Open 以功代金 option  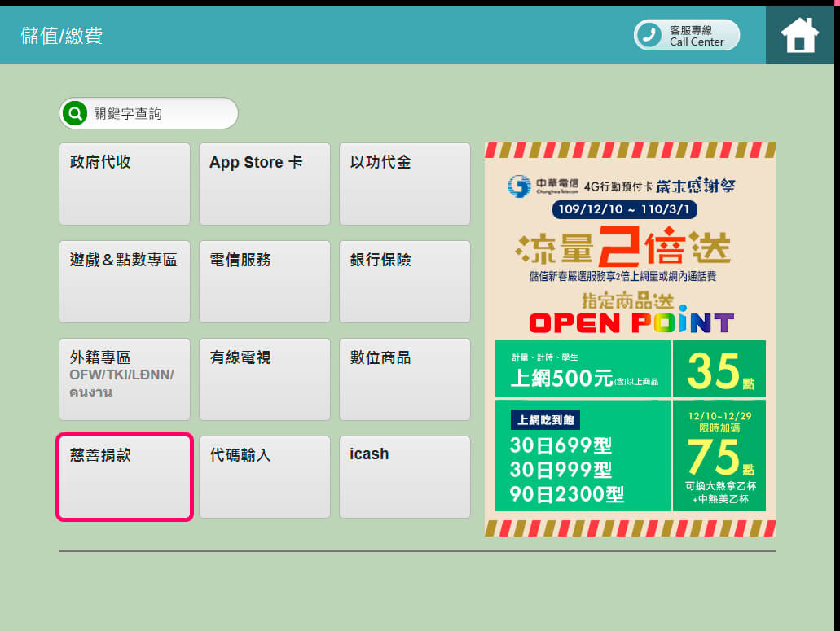[x=404, y=184]
